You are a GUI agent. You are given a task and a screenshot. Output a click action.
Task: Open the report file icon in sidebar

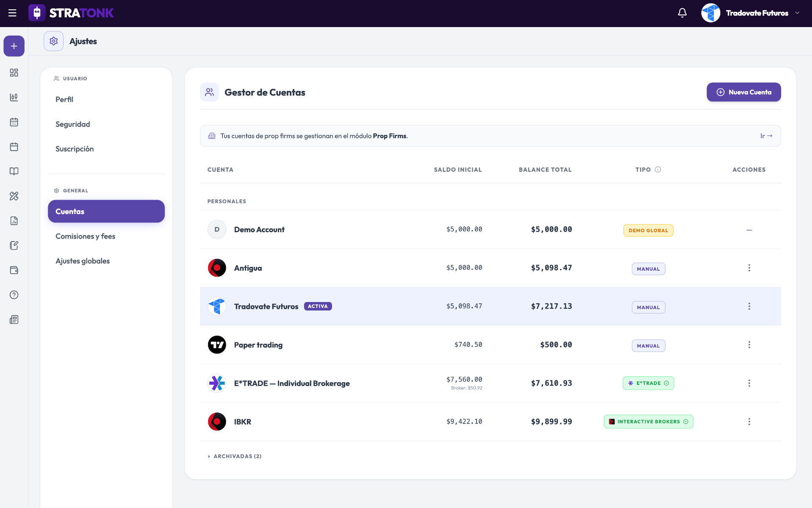(14, 221)
